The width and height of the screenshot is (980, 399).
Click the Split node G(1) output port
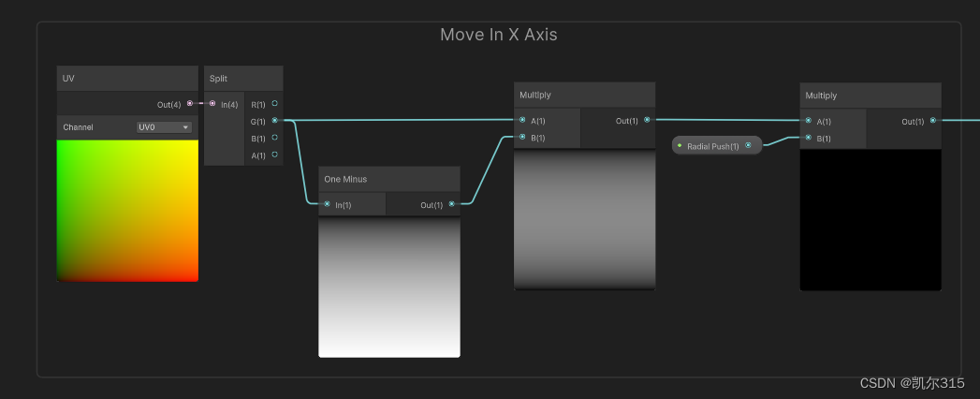(274, 120)
